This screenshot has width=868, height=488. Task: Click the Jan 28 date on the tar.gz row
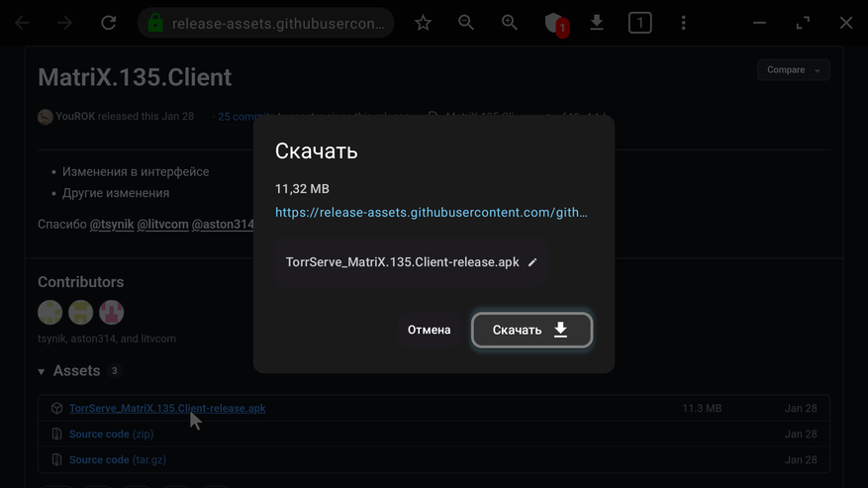[x=801, y=459]
